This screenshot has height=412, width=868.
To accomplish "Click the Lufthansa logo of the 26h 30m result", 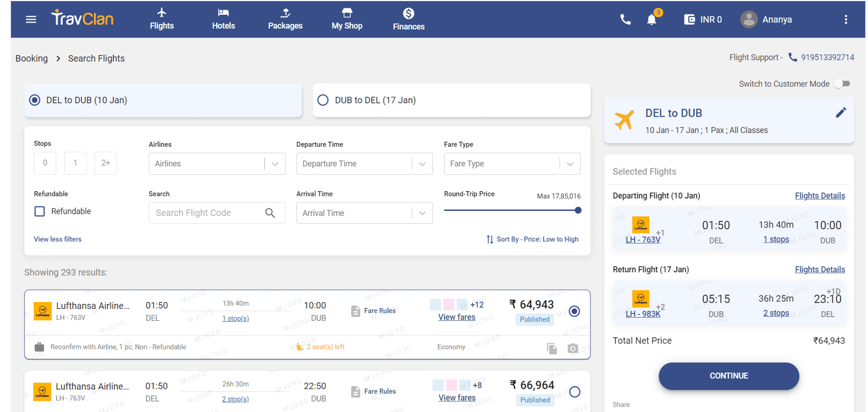I will click(42, 391).
